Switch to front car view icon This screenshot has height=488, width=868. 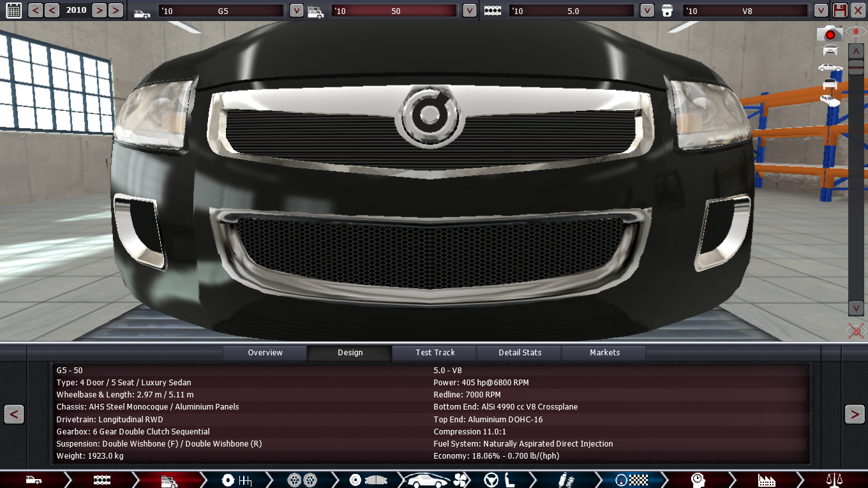830,50
